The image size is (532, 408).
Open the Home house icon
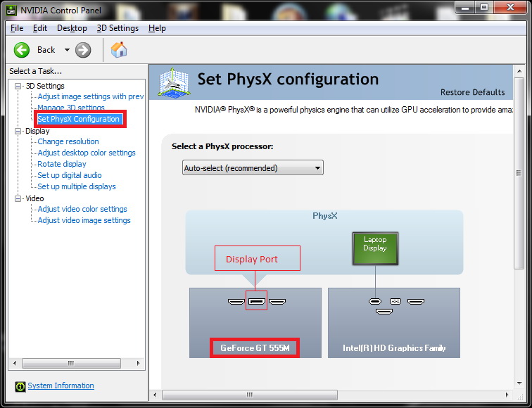click(x=119, y=49)
